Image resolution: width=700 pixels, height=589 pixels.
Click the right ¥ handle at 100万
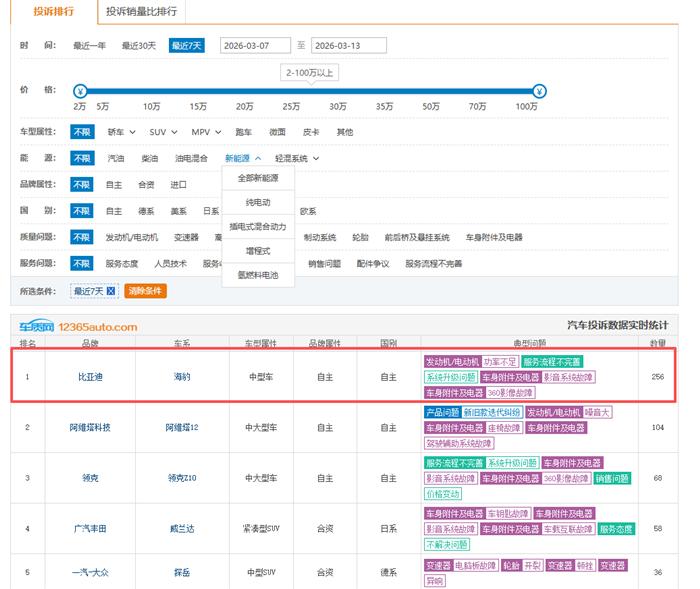pos(539,90)
